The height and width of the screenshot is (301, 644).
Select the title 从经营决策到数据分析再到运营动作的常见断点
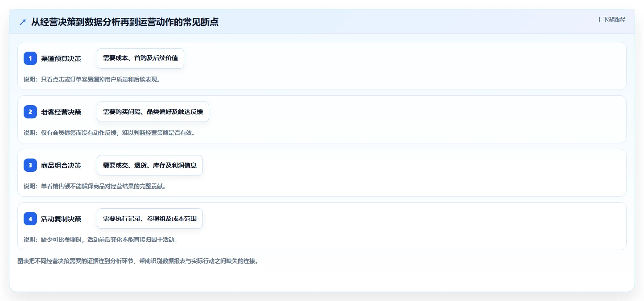(125, 22)
